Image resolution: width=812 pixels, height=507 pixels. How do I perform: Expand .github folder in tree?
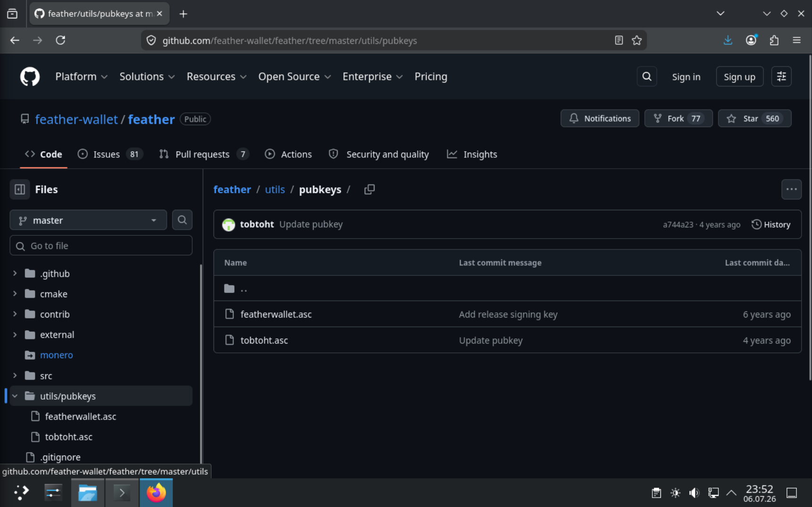click(x=15, y=274)
